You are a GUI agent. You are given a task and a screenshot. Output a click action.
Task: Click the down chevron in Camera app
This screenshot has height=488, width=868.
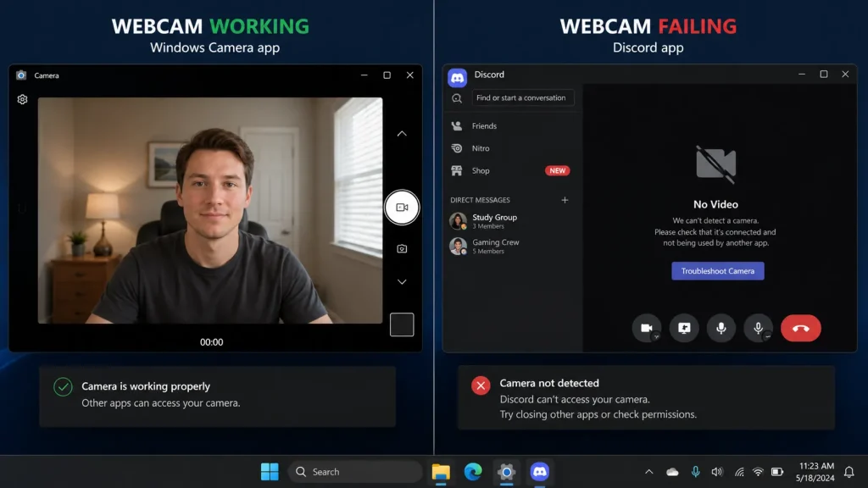402,282
